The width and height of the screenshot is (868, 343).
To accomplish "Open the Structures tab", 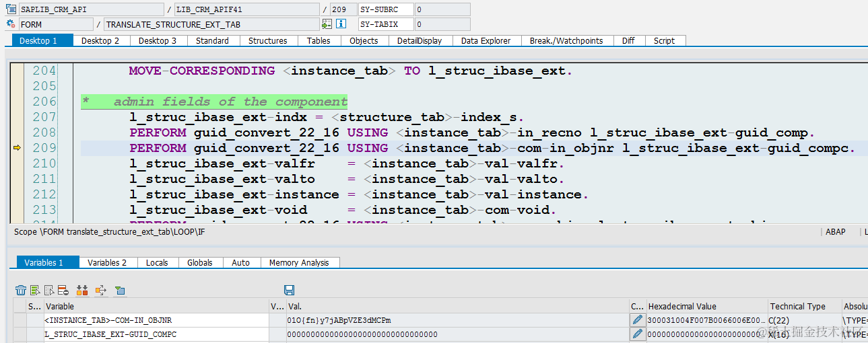I will point(267,40).
